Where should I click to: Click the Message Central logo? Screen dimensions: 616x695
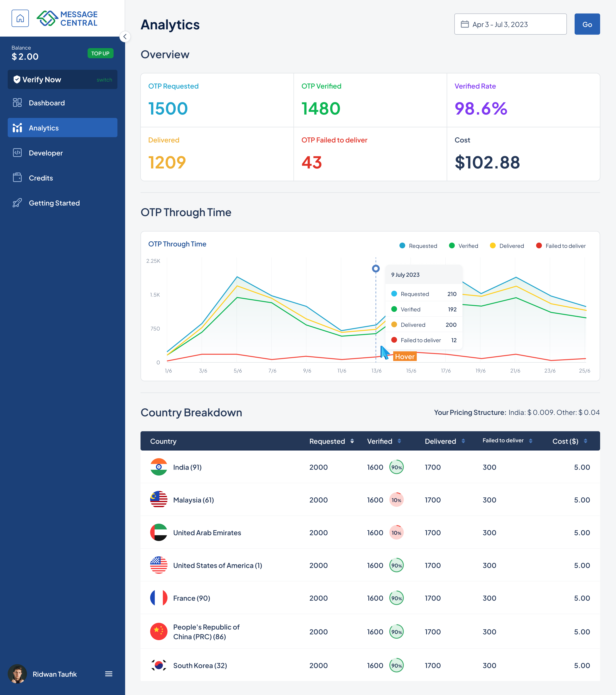tap(67, 18)
